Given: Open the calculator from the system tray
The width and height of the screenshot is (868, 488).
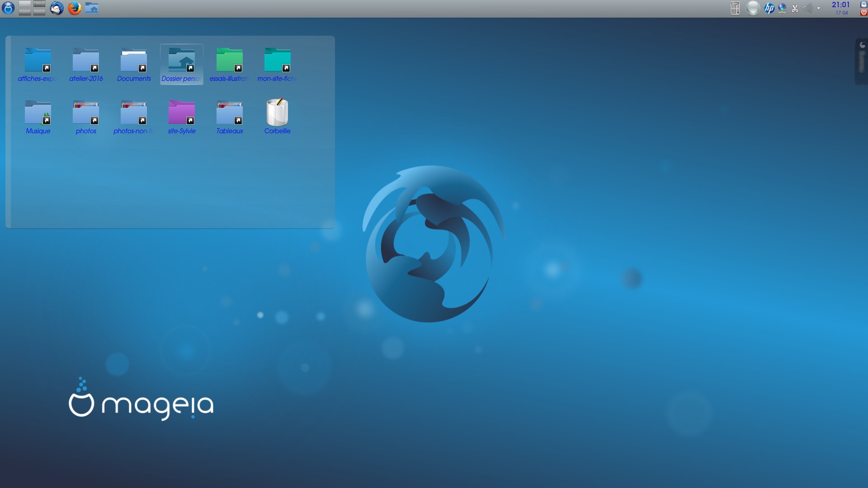Looking at the screenshot, I should click(735, 8).
